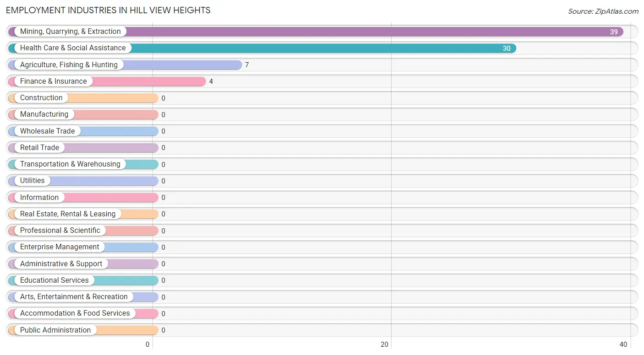Click the Health Care & Social Assistance label
The height and width of the screenshot is (355, 644).
point(73,48)
